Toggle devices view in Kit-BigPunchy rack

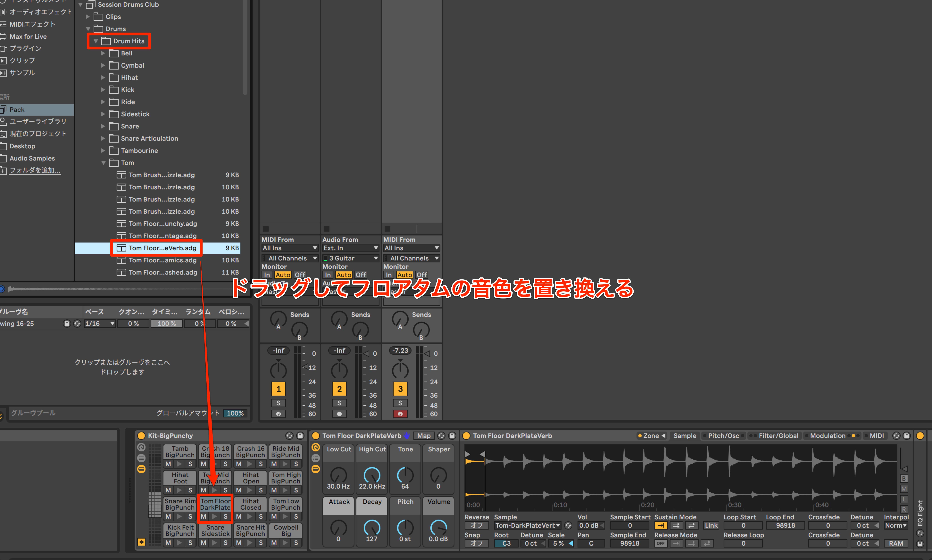(141, 469)
